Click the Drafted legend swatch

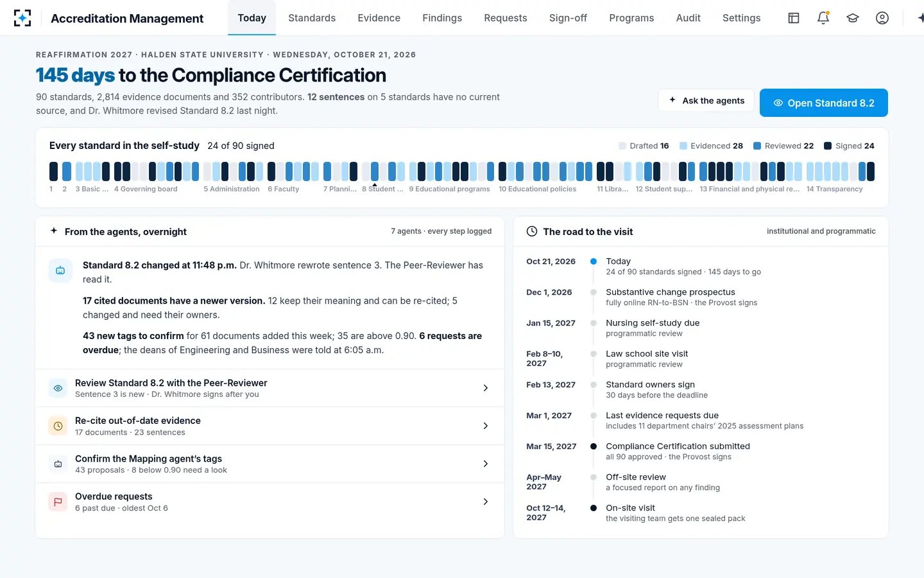coord(622,146)
